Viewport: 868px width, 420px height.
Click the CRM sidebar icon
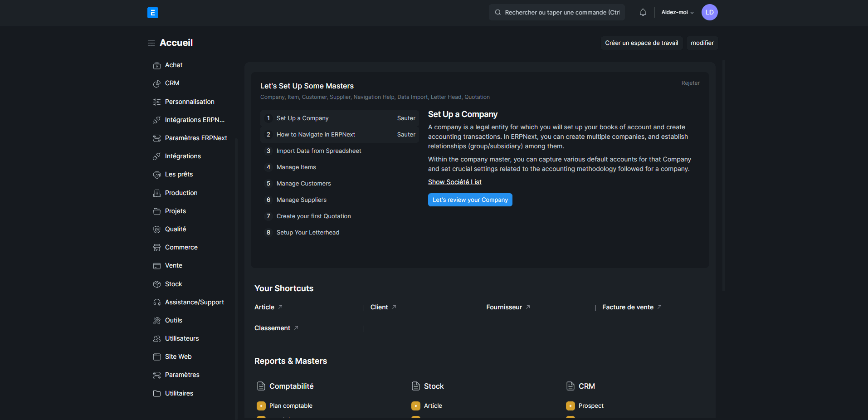point(157,84)
